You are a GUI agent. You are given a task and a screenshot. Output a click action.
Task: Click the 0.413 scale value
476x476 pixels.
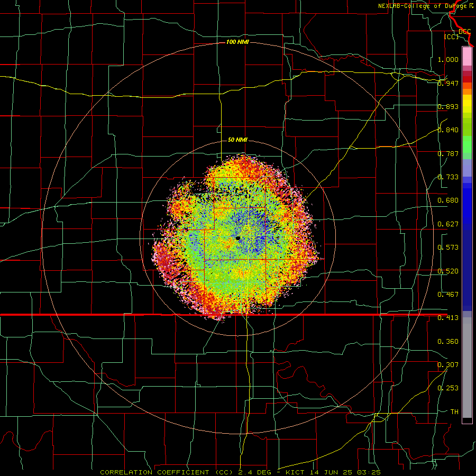(x=448, y=318)
